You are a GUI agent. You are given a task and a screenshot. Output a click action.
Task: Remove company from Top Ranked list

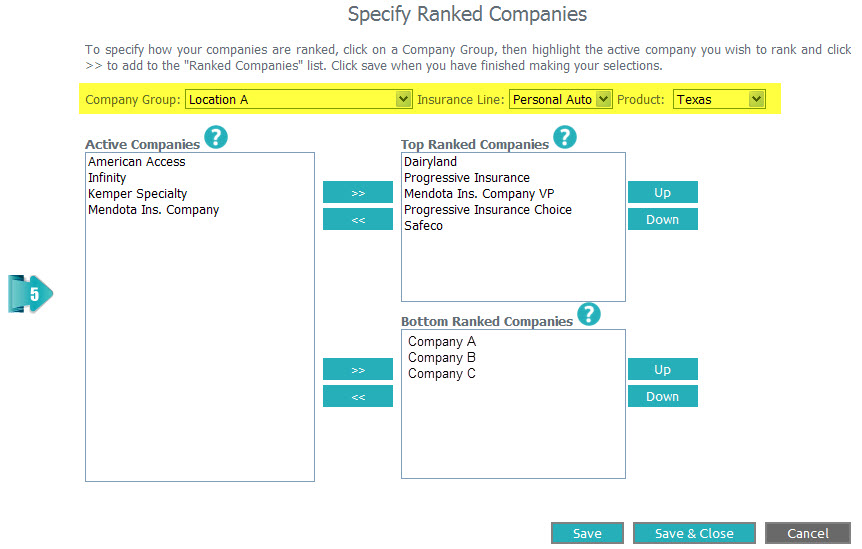[x=358, y=219]
